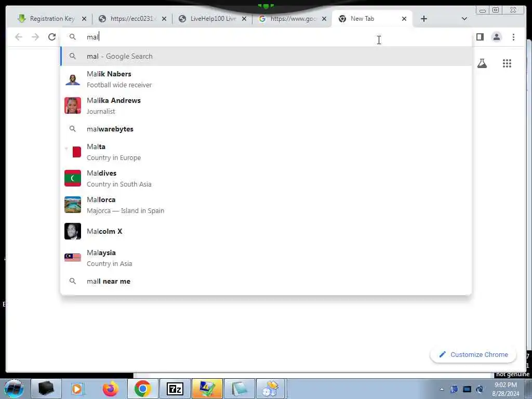Open the installer package taskbar icon
Viewport: 532px width, 399px height.
271,389
